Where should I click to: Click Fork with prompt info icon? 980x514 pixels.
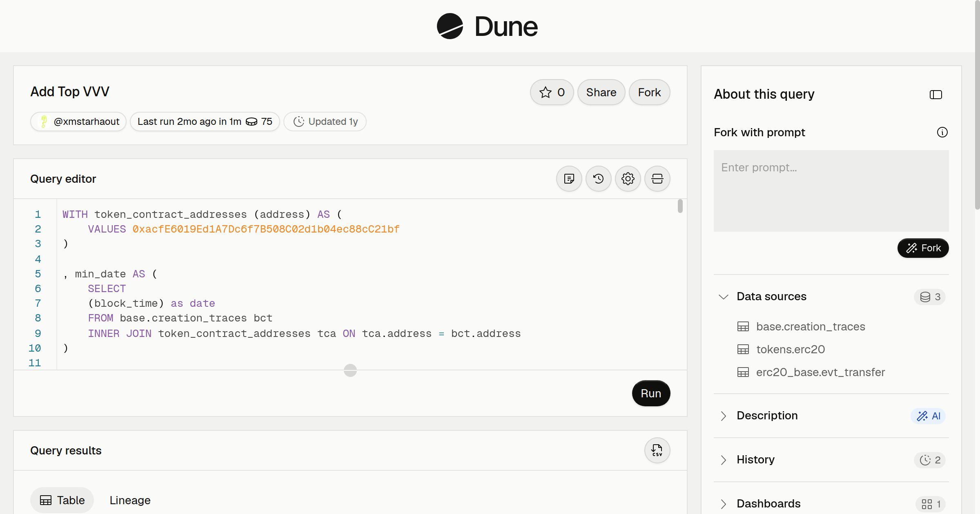click(942, 132)
